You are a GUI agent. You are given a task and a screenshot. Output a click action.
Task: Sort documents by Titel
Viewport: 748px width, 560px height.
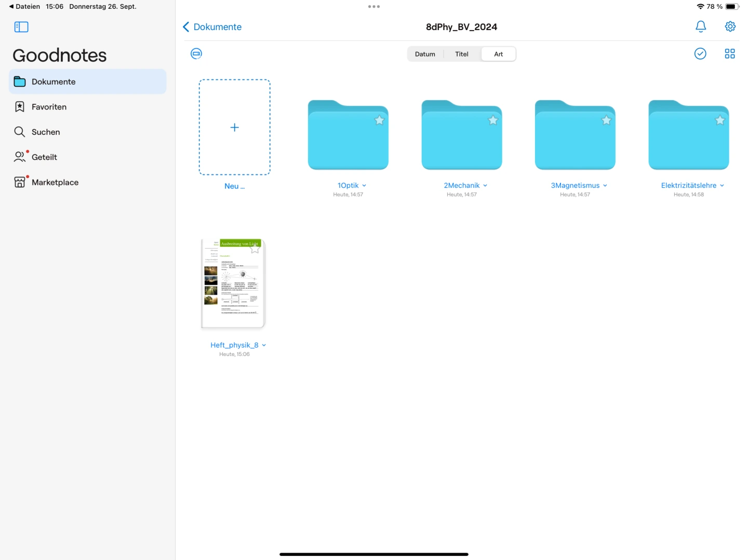(461, 54)
